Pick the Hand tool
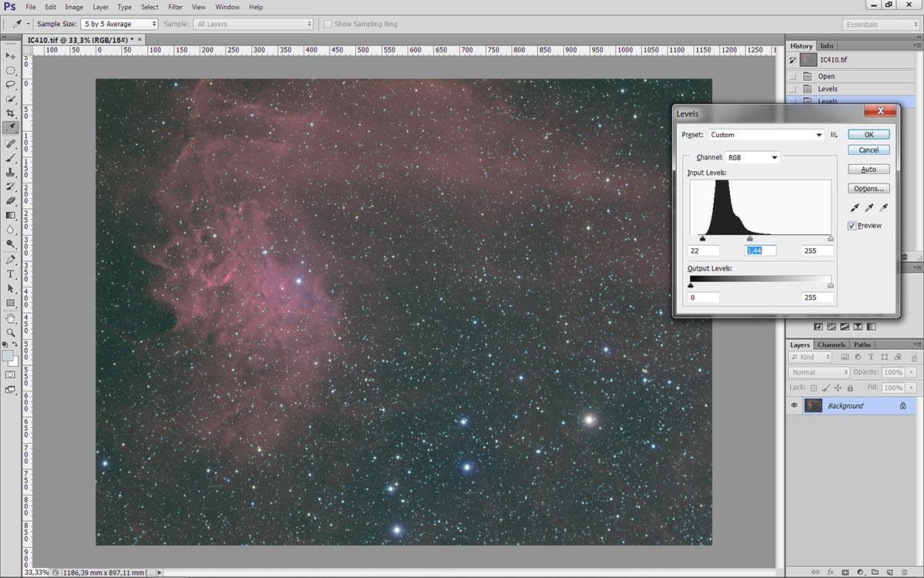The width and height of the screenshot is (924, 578). click(x=11, y=318)
